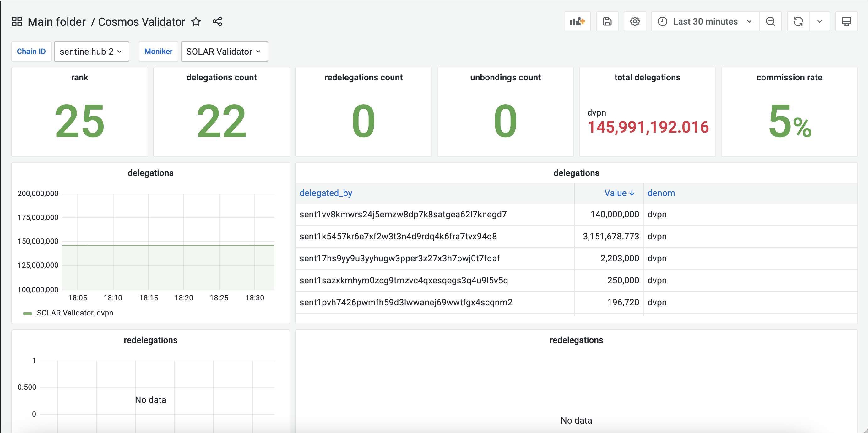The height and width of the screenshot is (433, 868).
Task: Expand the SOLAR Validator Moniker dropdown
Action: click(x=224, y=52)
